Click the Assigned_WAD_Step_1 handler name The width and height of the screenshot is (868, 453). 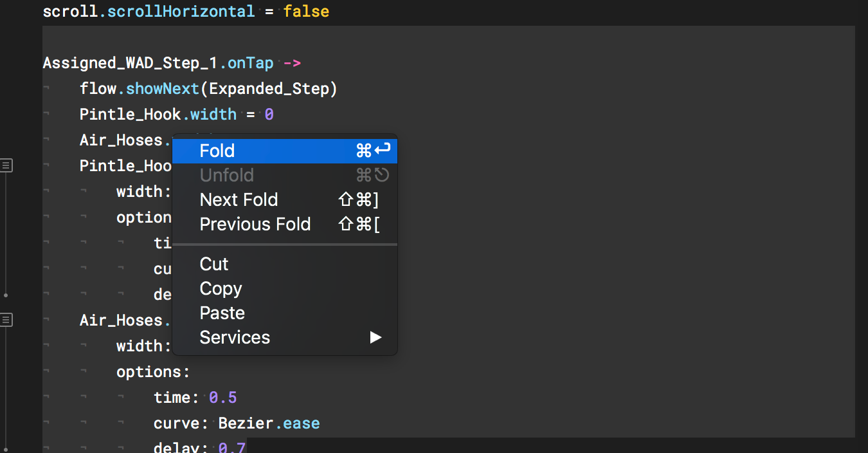click(131, 63)
